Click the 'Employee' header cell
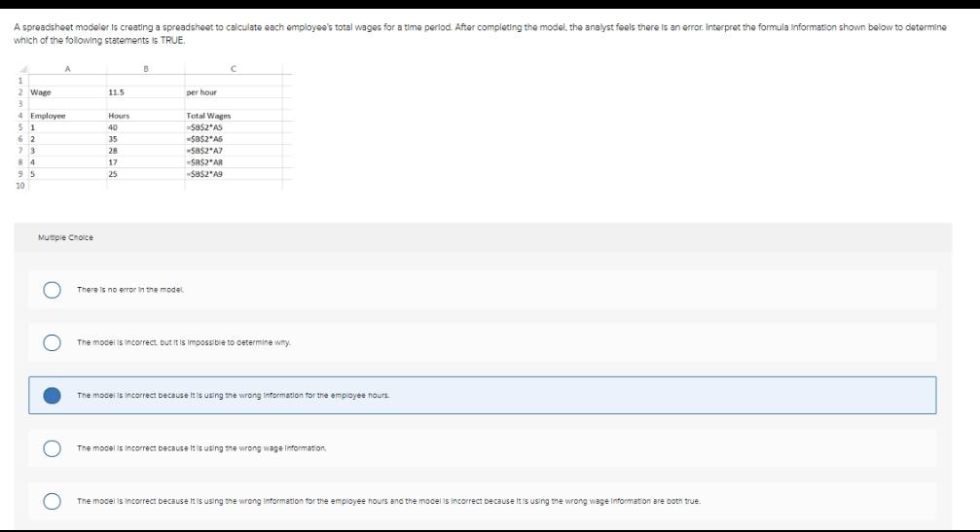Viewport: 980px width, 532px height. (67, 116)
